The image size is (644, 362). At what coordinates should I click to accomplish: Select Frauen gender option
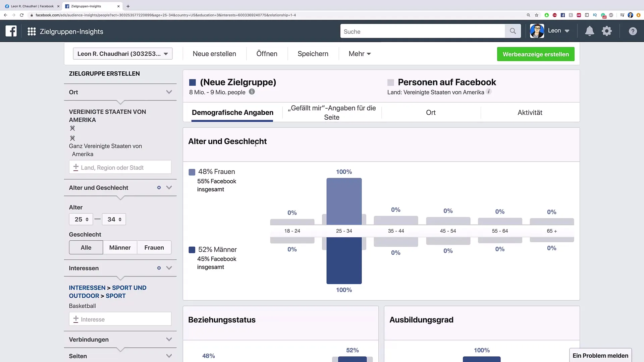(x=154, y=247)
